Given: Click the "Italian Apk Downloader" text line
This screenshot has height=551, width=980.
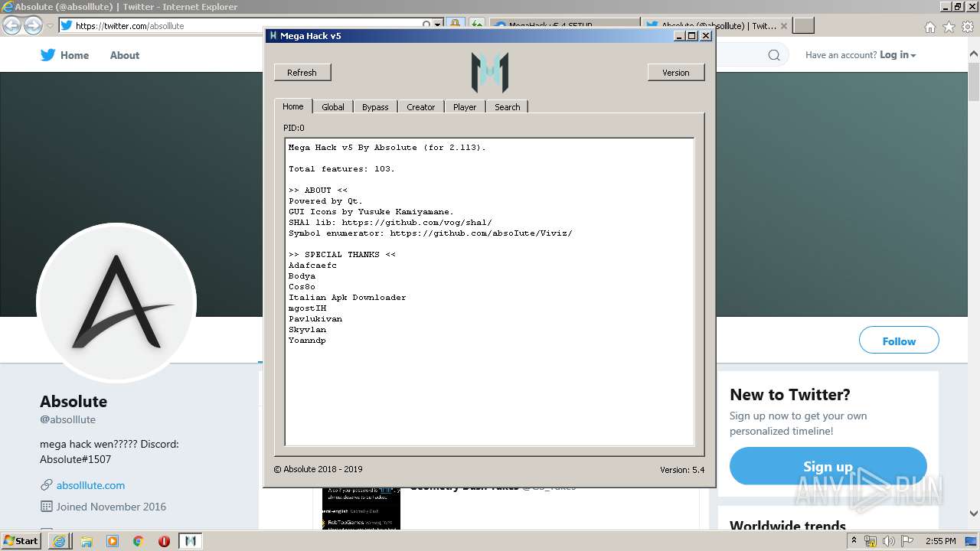Looking at the screenshot, I should tap(347, 298).
